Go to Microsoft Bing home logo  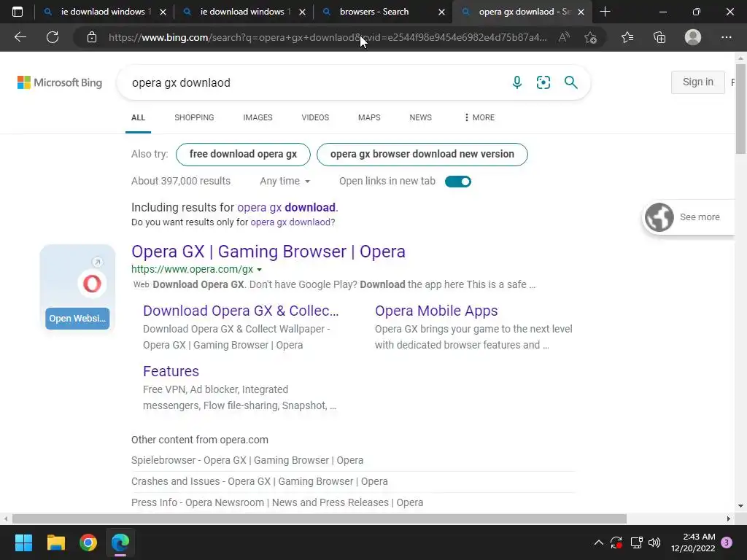(x=60, y=82)
